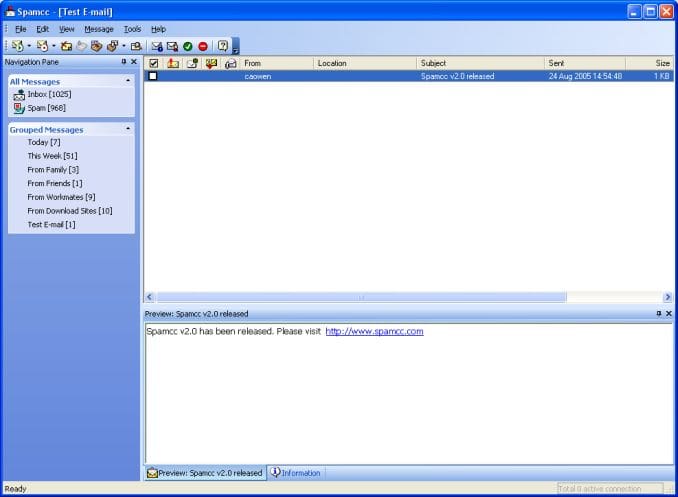This screenshot has height=497, width=678.
Task: Toggle the select-all checkbox in list header
Action: click(154, 64)
